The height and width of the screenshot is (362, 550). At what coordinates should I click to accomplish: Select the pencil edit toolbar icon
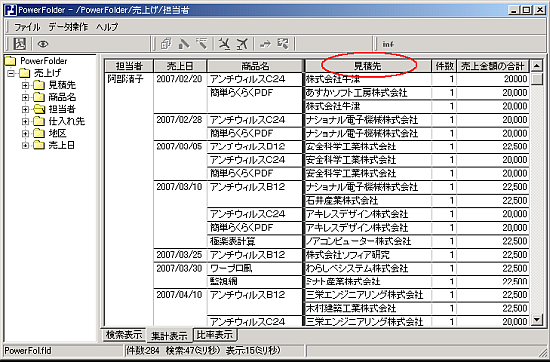coord(184,44)
